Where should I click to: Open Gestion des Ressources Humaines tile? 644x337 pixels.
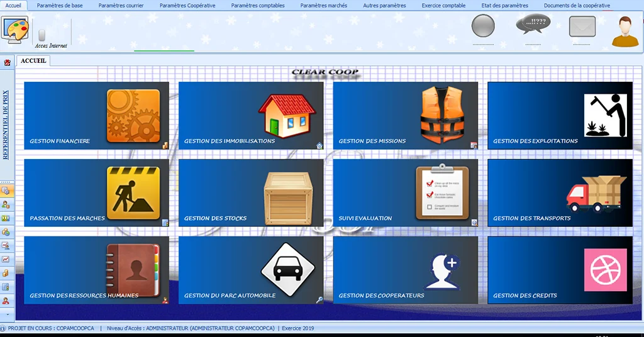96,270
